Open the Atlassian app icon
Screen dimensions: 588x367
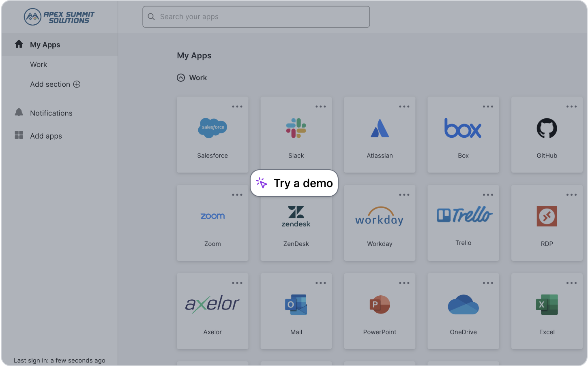click(380, 128)
